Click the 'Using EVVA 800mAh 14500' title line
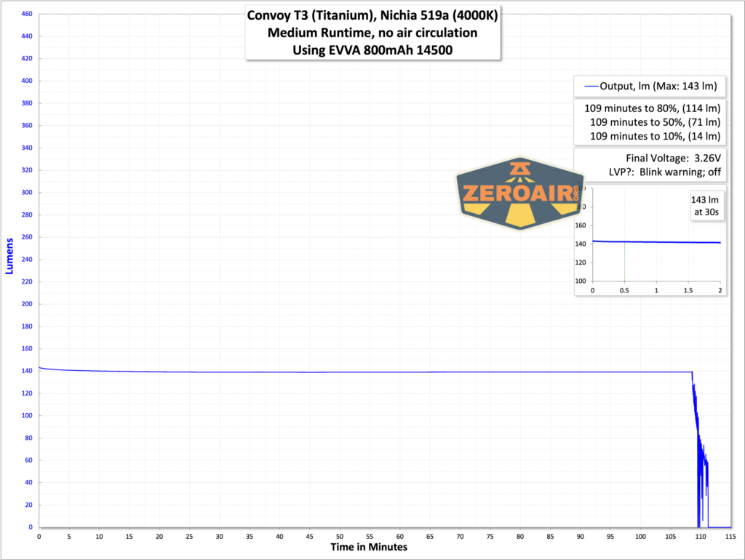 pyautogui.click(x=372, y=49)
